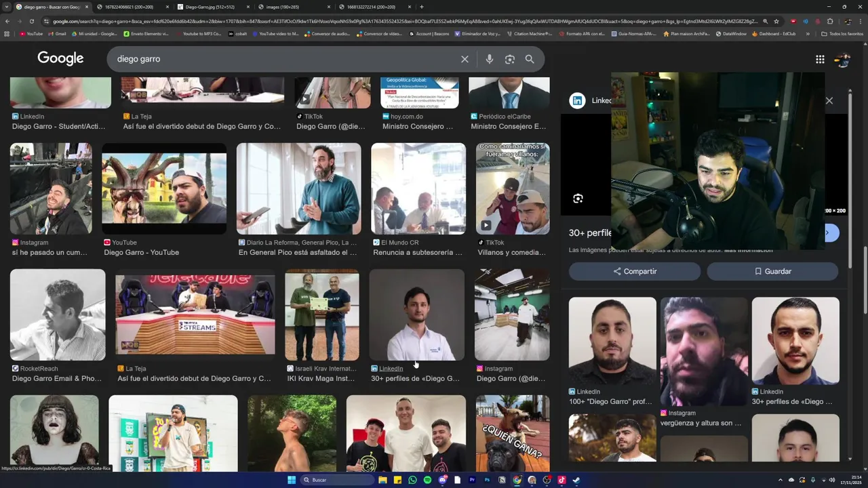Clear the search box with the X icon
Screen dimensions: 868x488
click(465, 59)
